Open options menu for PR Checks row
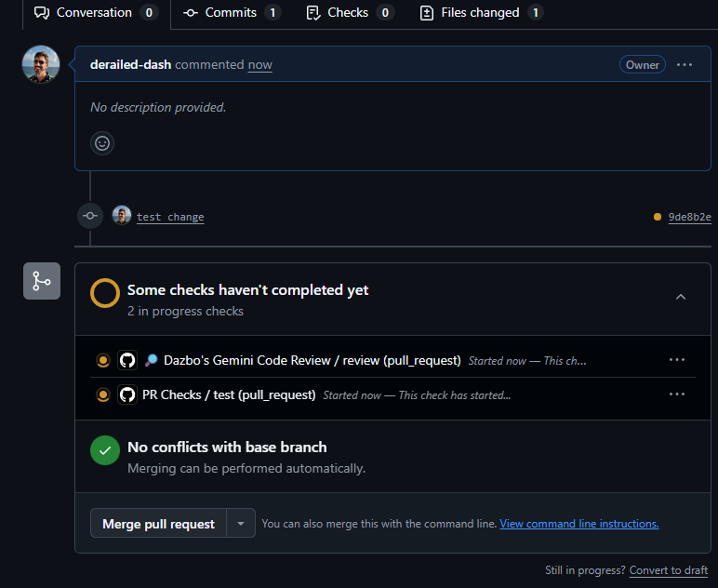 coord(677,394)
